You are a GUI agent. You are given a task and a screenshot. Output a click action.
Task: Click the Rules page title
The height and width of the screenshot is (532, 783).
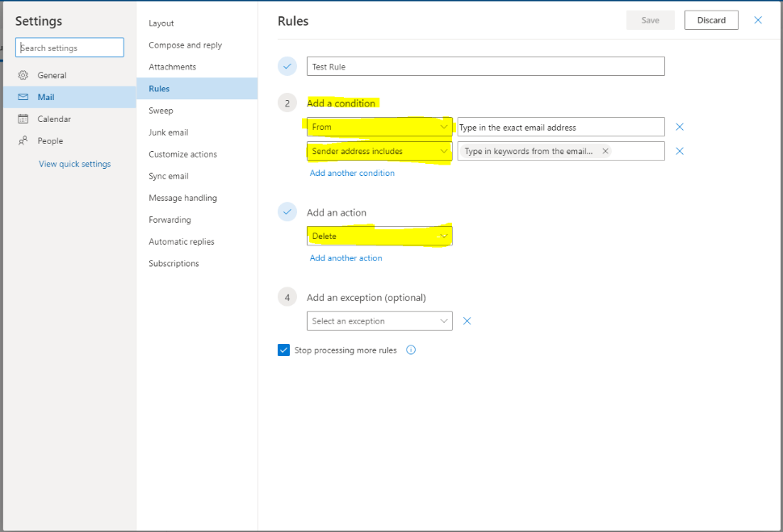pyautogui.click(x=293, y=21)
